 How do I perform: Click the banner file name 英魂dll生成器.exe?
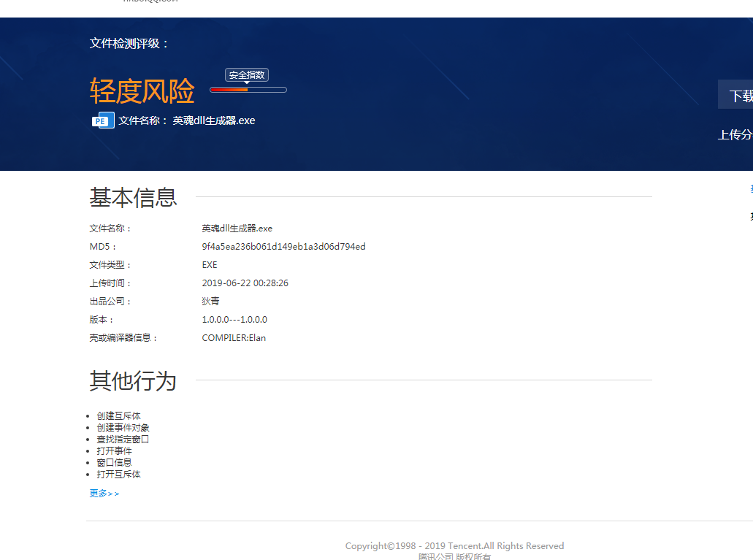click(214, 120)
